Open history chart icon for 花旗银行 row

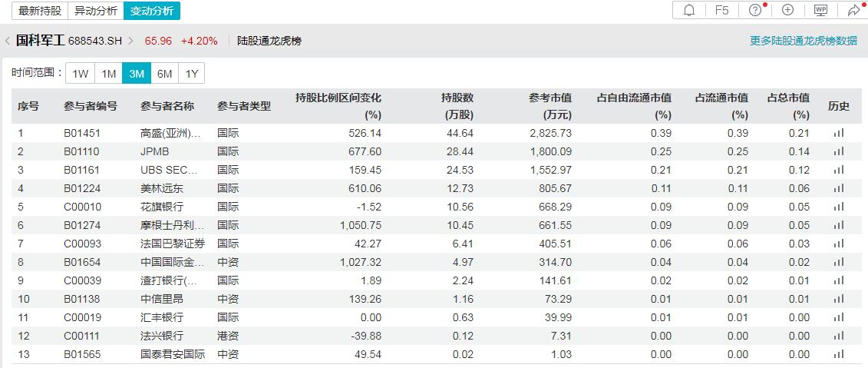coord(838,207)
